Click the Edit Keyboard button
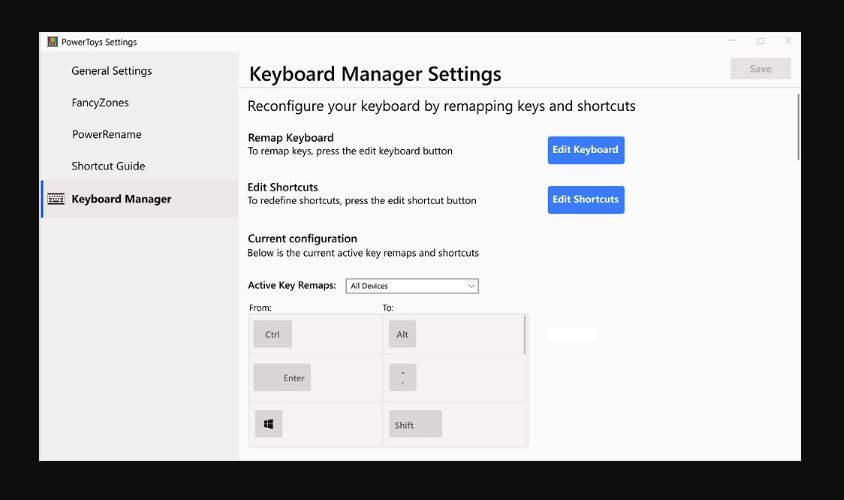 tap(586, 150)
